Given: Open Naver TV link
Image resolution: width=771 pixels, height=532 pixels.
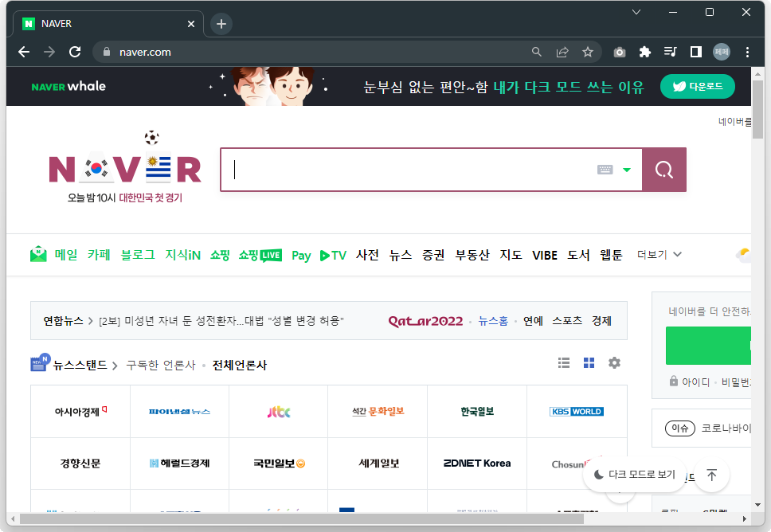Looking at the screenshot, I should pyautogui.click(x=333, y=255).
